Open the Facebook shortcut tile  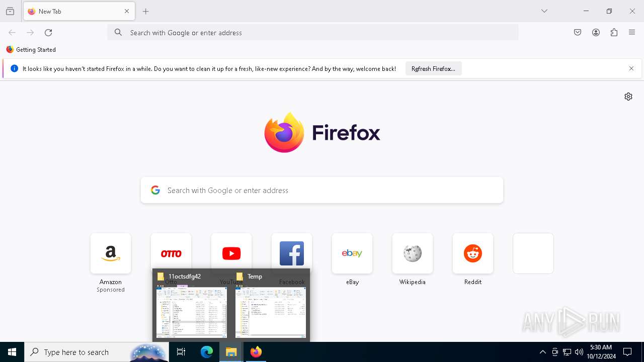292,253
